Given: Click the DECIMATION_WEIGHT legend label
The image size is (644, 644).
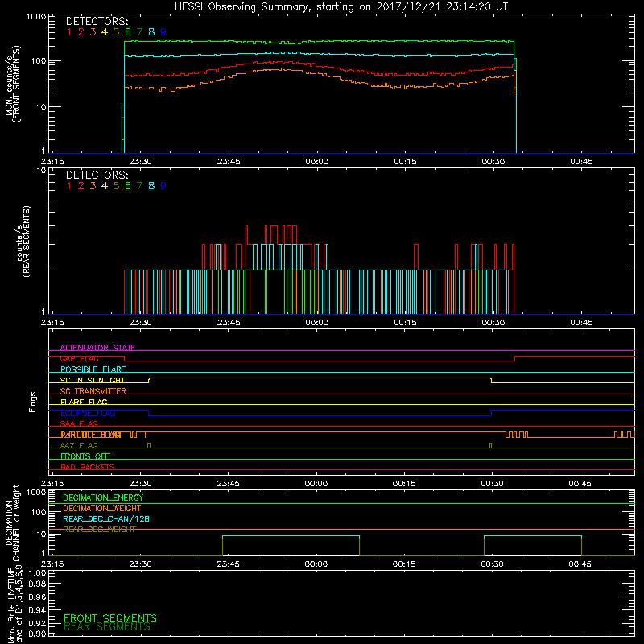Looking at the screenshot, I should click(102, 509).
